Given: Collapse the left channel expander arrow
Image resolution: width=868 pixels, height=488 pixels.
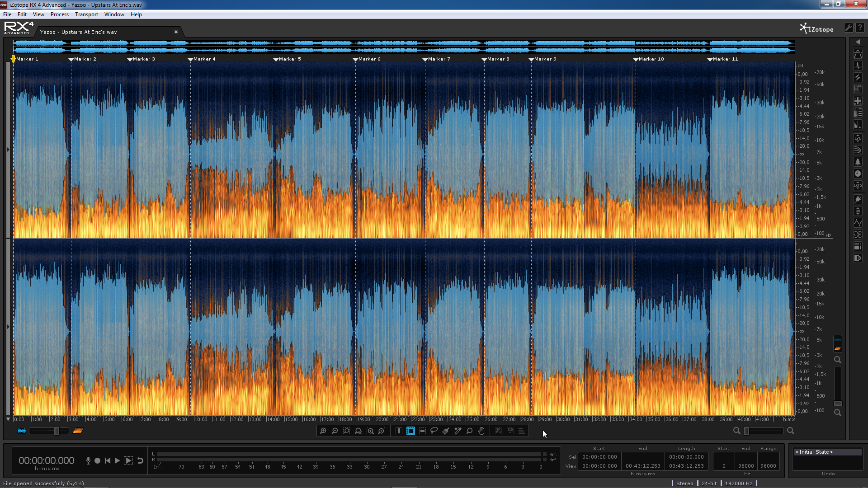Looking at the screenshot, I should coord(8,150).
